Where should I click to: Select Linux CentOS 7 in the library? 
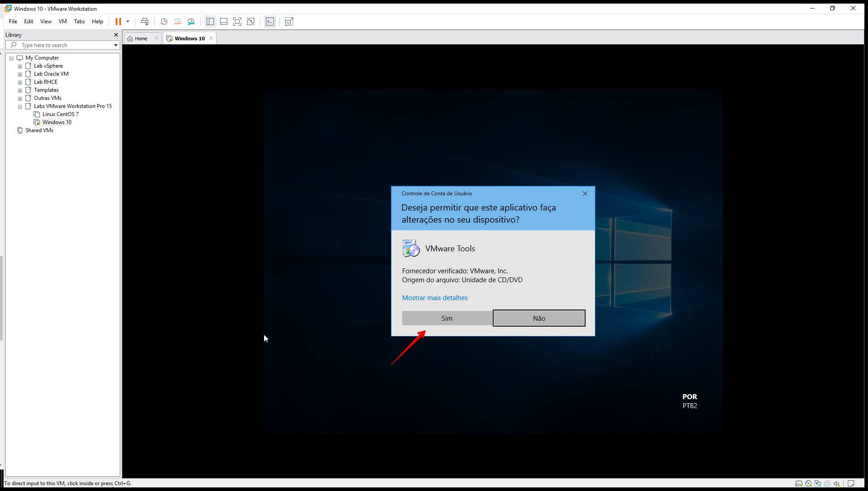pos(60,114)
